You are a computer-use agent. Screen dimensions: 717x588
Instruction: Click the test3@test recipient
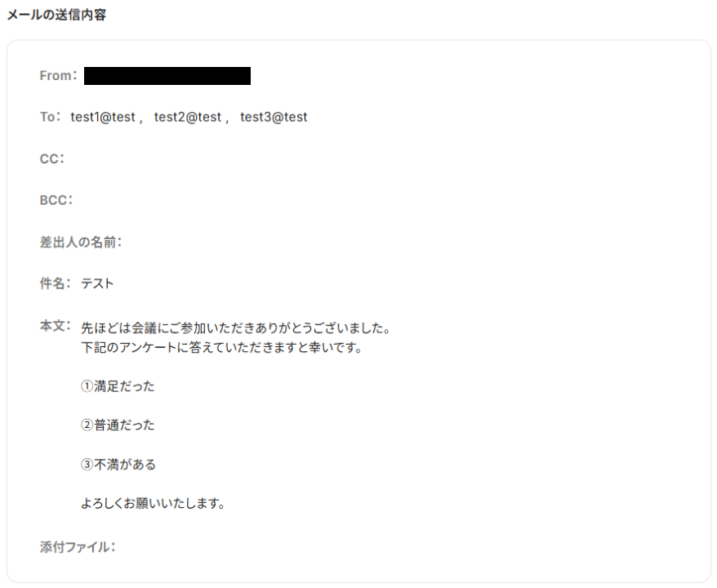tap(274, 117)
